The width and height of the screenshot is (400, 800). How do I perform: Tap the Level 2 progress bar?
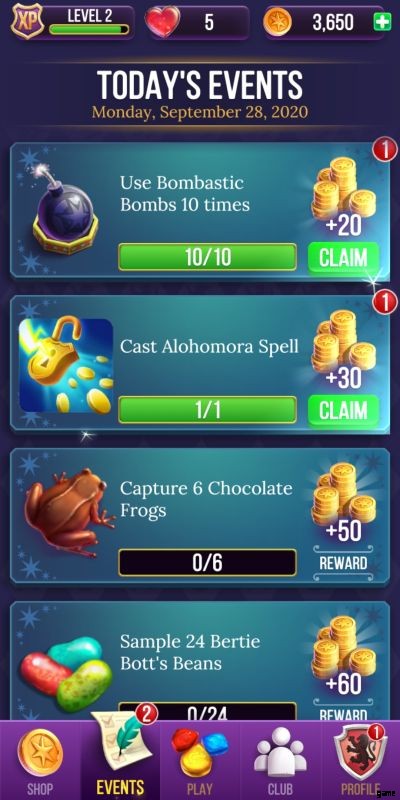point(89,29)
